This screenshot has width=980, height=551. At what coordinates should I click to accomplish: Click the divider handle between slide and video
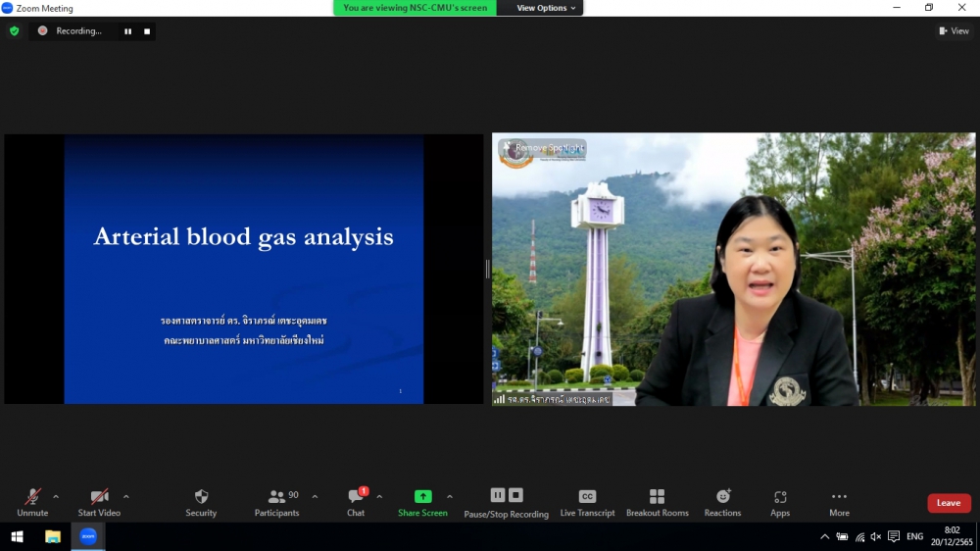pyautogui.click(x=487, y=269)
